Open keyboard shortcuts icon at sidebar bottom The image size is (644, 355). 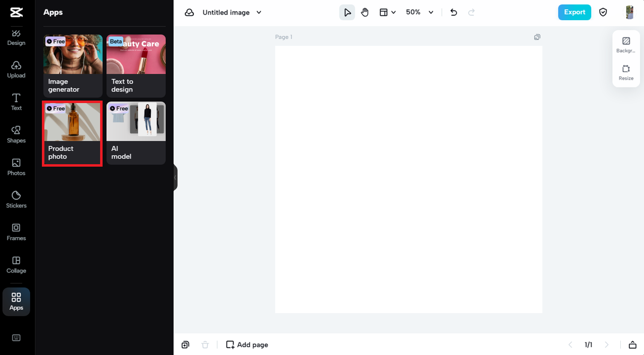(x=16, y=338)
